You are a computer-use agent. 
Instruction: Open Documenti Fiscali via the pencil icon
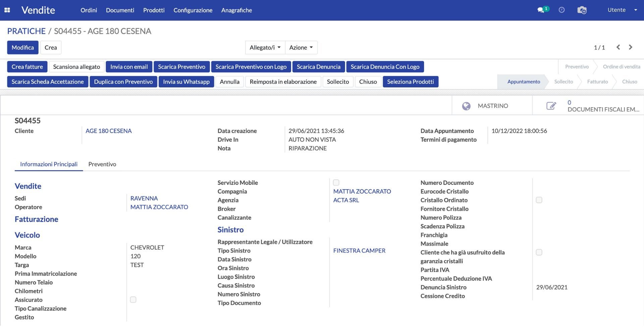click(x=550, y=106)
